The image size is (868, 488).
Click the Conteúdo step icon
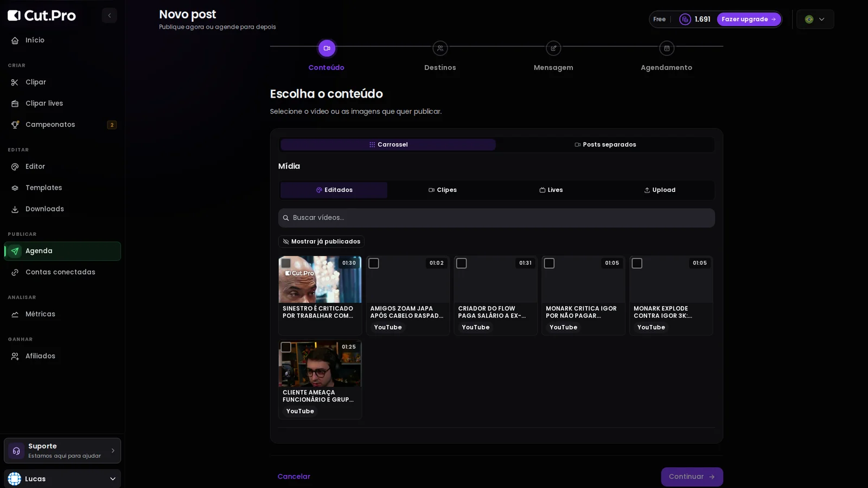tap(327, 48)
